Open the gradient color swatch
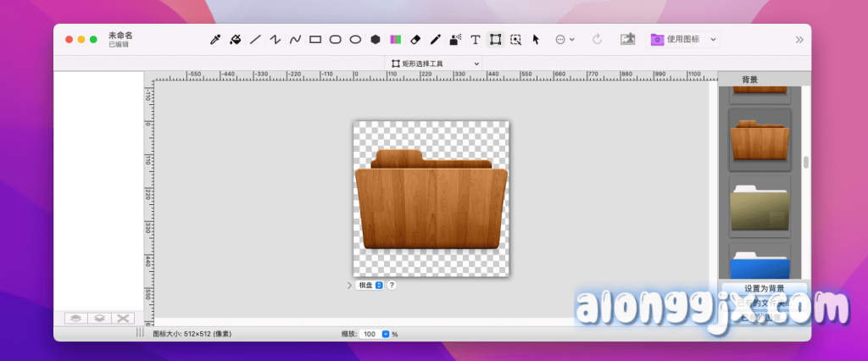868x361 pixels. pos(395,39)
